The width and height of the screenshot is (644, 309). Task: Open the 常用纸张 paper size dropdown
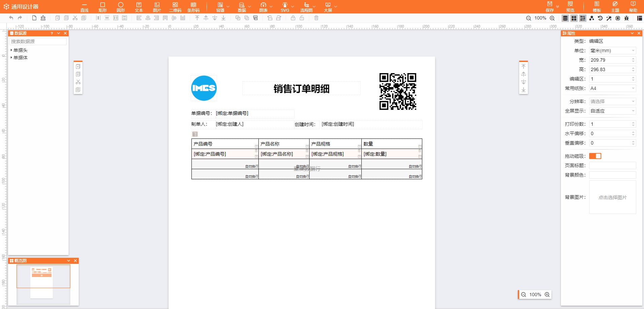[x=612, y=88]
